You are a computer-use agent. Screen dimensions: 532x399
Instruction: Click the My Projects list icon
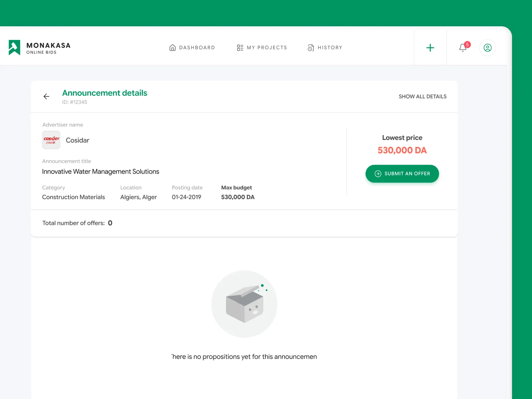[x=240, y=48]
